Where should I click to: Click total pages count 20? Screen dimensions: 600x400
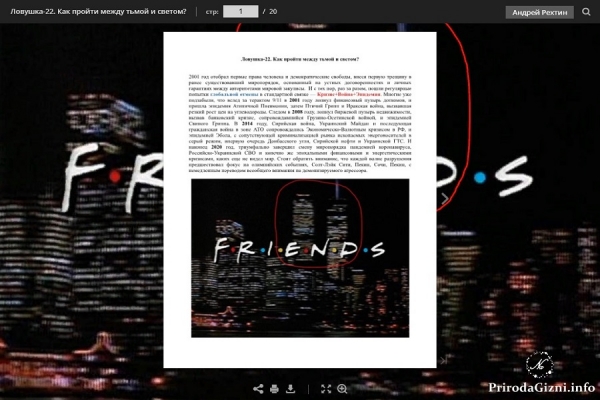273,11
